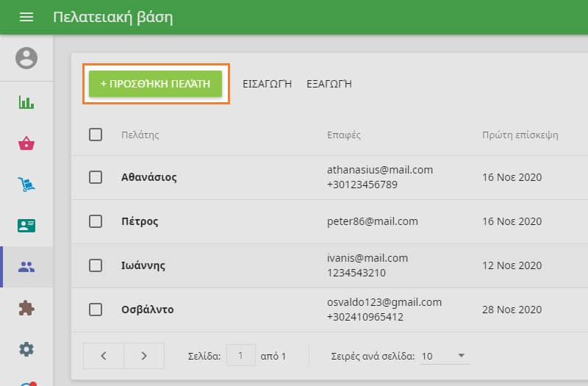The width and height of the screenshot is (588, 386).
Task: Click the Επαφές column header
Action: click(x=344, y=135)
